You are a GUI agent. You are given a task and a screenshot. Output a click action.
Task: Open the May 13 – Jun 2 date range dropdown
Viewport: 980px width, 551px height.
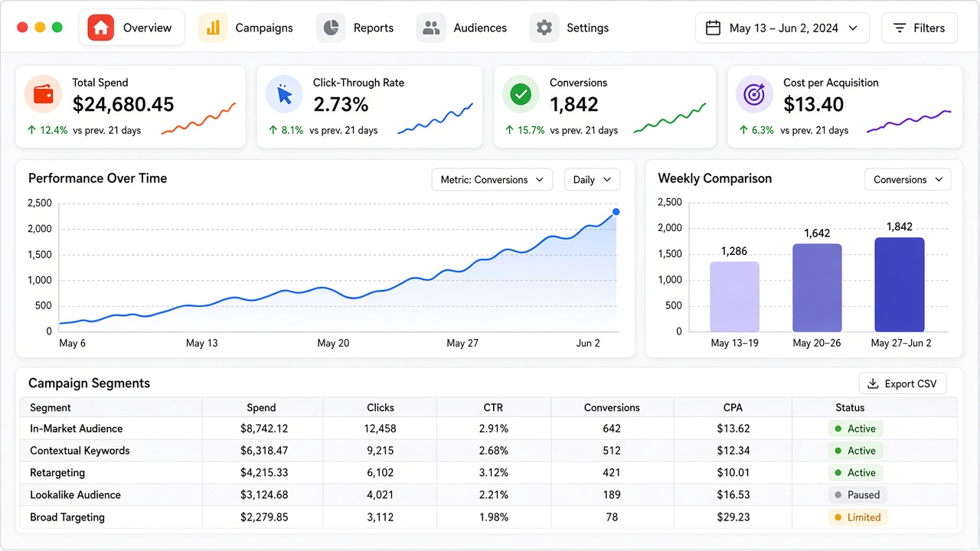tap(782, 28)
